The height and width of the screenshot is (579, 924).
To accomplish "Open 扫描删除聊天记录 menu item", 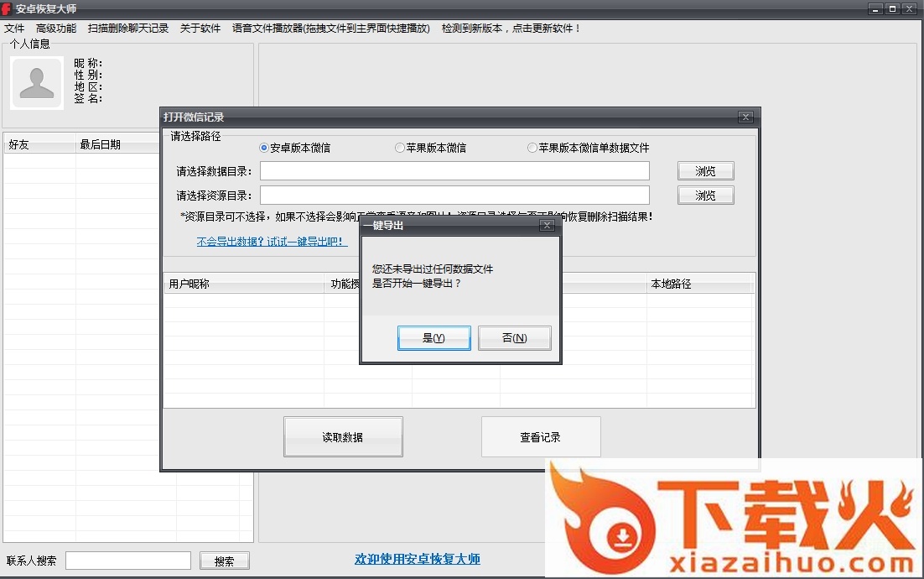I will click(x=128, y=29).
